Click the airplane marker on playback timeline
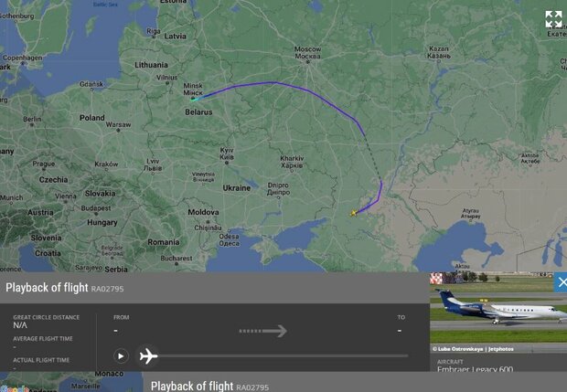This screenshot has height=392, width=567. click(x=148, y=355)
